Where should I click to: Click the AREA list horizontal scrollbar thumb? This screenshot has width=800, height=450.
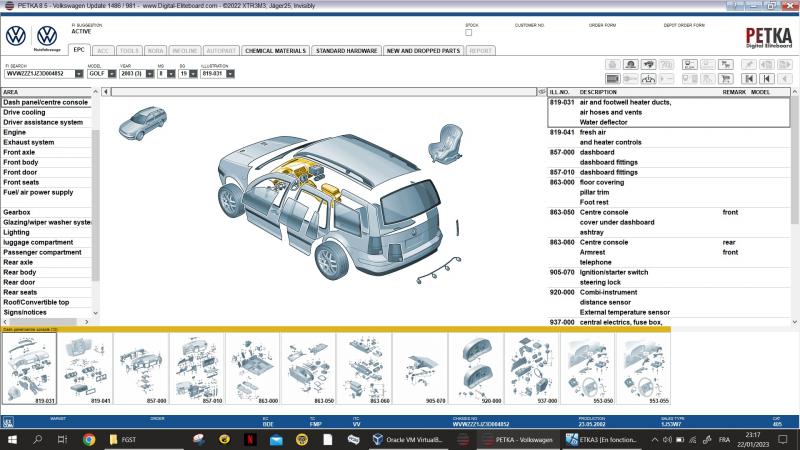[x=43, y=322]
